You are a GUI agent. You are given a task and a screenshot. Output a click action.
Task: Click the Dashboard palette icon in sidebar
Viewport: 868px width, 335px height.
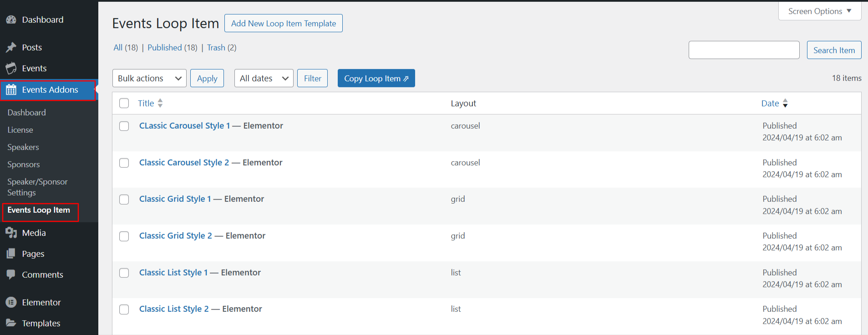(11, 20)
